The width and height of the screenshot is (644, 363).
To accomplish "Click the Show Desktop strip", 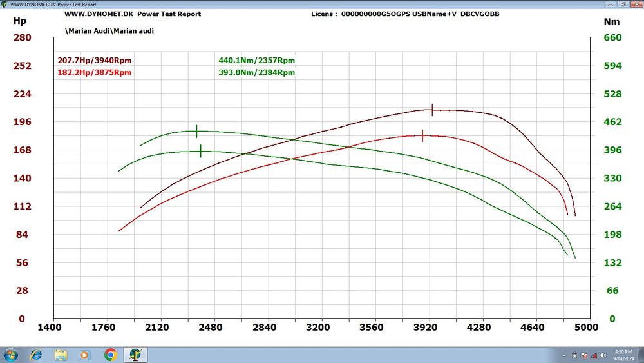I will (x=641, y=355).
